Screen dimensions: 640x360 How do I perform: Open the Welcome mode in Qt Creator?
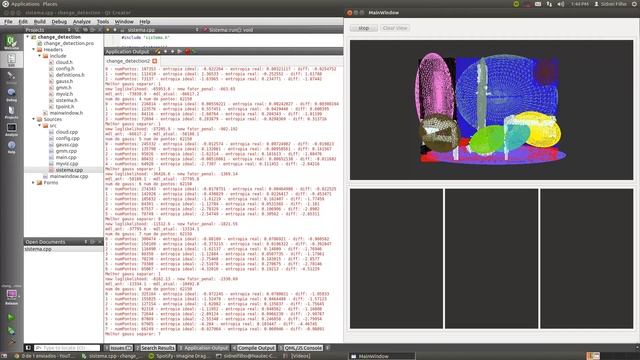tap(11, 42)
